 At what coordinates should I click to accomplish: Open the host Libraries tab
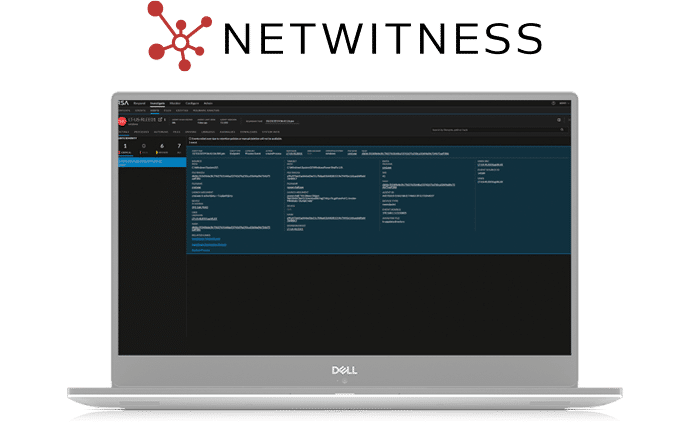pos(208,132)
